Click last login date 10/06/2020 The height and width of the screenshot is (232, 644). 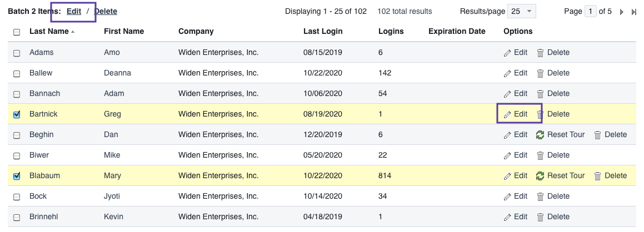pos(323,93)
